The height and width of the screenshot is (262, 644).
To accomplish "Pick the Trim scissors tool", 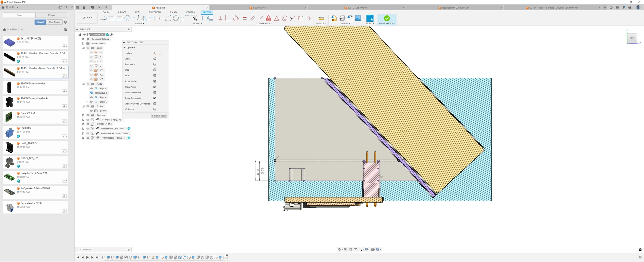I will coord(194,18).
